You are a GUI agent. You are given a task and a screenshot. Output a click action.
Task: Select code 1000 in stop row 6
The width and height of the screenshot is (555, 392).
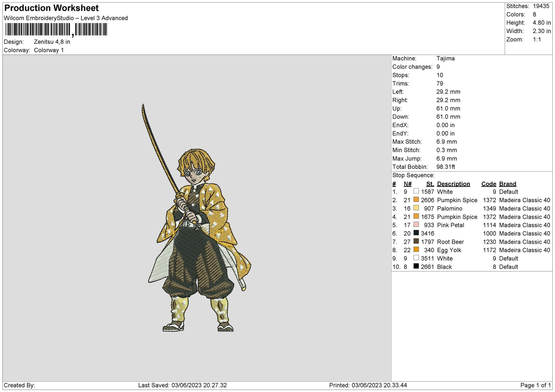[x=490, y=233]
